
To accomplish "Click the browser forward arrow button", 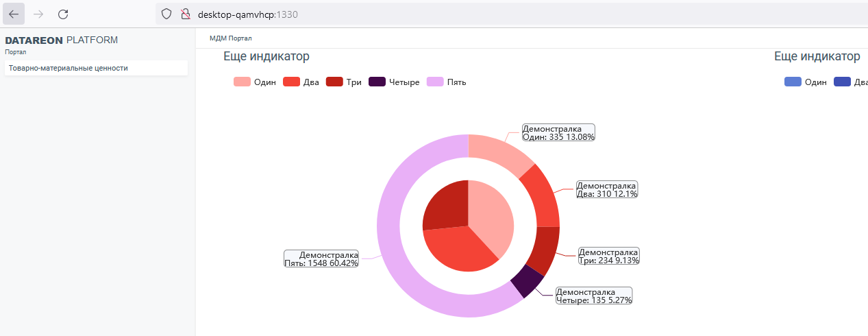I will click(x=38, y=14).
